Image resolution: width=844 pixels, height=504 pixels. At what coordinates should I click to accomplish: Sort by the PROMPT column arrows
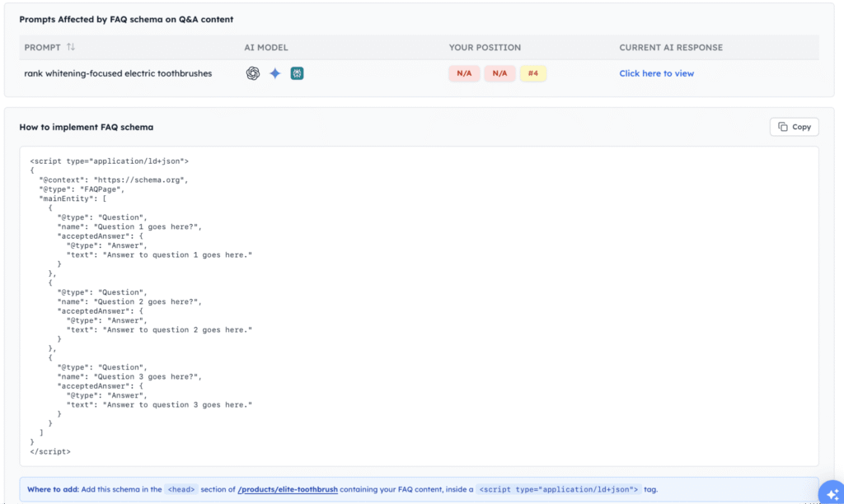[x=71, y=47]
